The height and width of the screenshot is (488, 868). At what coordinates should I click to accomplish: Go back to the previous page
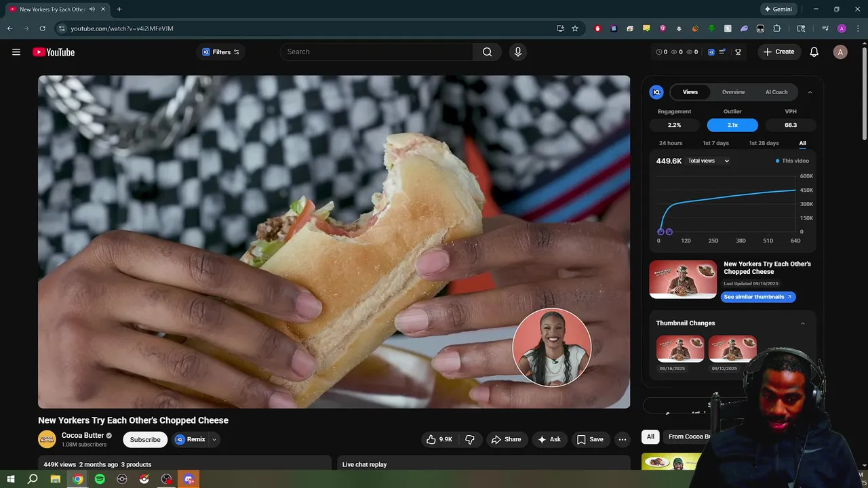(x=9, y=28)
